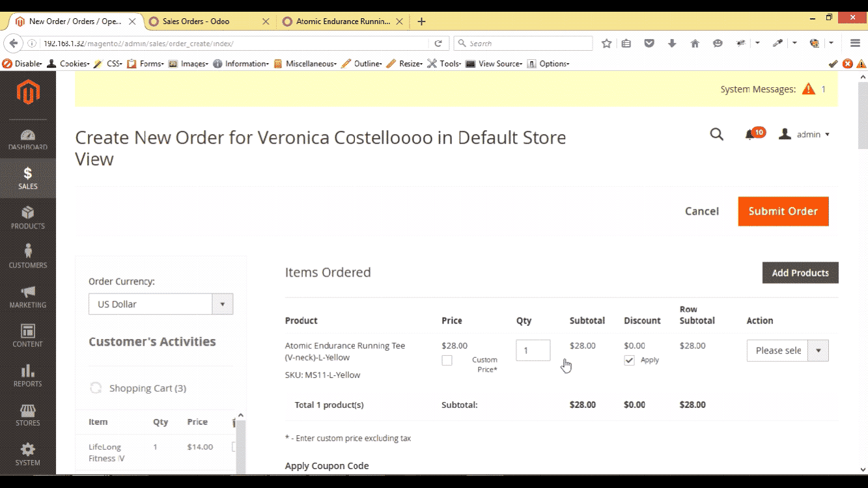This screenshot has height=488, width=868.
Task: Toggle the discount Apply checkbox
Action: [629, 360]
